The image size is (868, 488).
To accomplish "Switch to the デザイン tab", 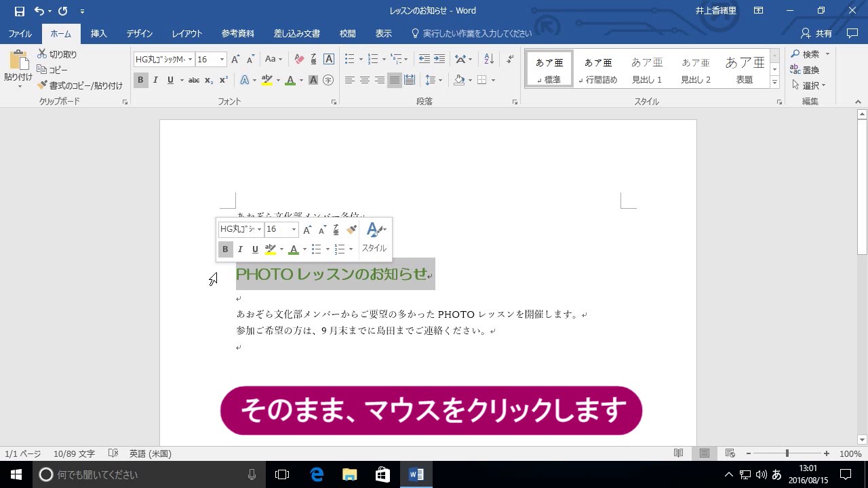I will (x=140, y=33).
